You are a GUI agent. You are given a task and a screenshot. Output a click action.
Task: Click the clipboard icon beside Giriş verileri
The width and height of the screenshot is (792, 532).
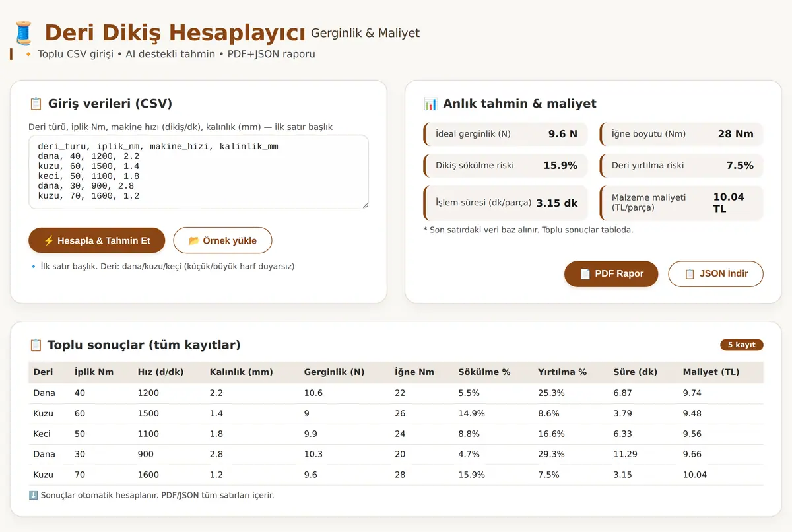pyautogui.click(x=36, y=104)
